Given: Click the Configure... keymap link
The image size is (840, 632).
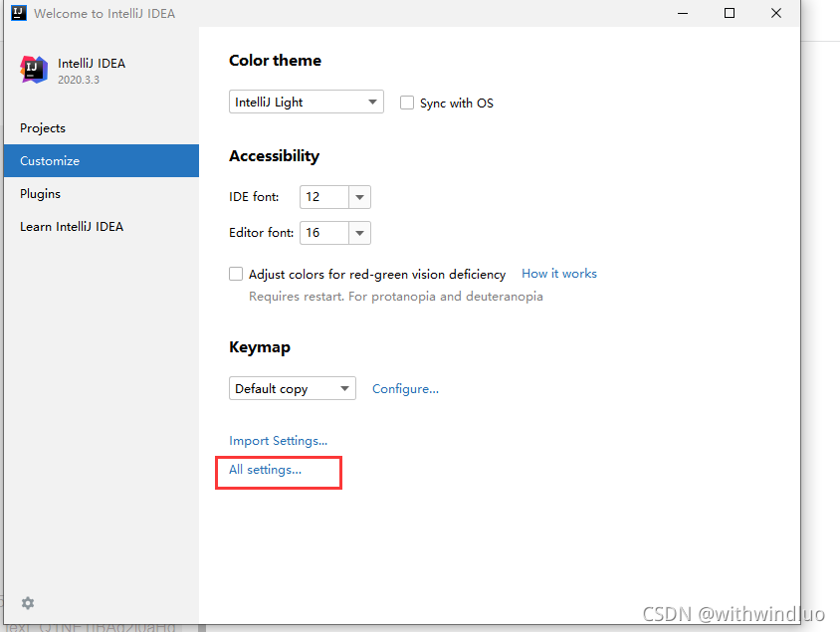Looking at the screenshot, I should coord(405,389).
